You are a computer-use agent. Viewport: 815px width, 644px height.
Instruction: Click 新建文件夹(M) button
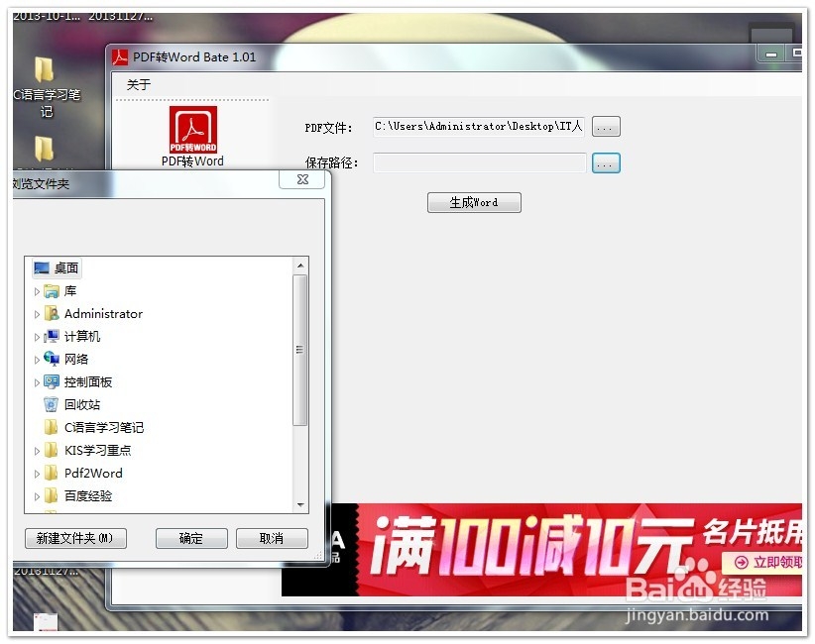pyautogui.click(x=75, y=538)
